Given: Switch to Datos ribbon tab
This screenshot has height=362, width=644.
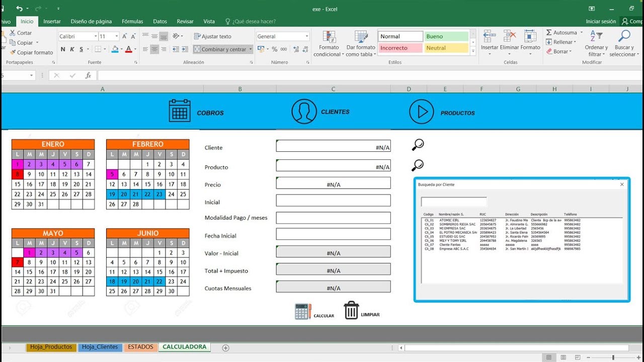Looking at the screenshot, I should click(160, 22).
